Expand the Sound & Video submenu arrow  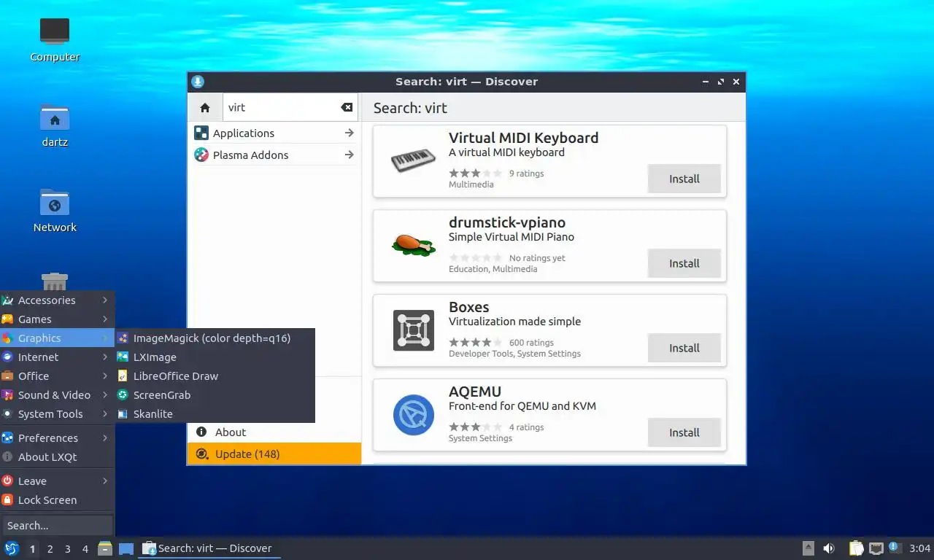pos(105,395)
